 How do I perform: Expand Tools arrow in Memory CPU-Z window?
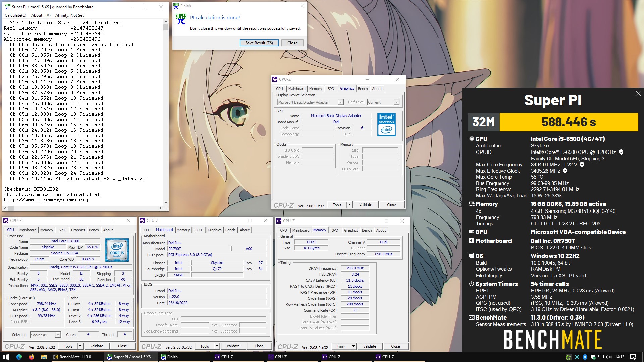(353, 346)
